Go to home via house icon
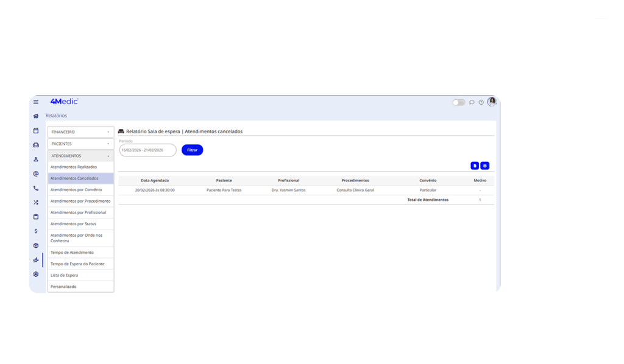624x364 pixels. point(36,116)
